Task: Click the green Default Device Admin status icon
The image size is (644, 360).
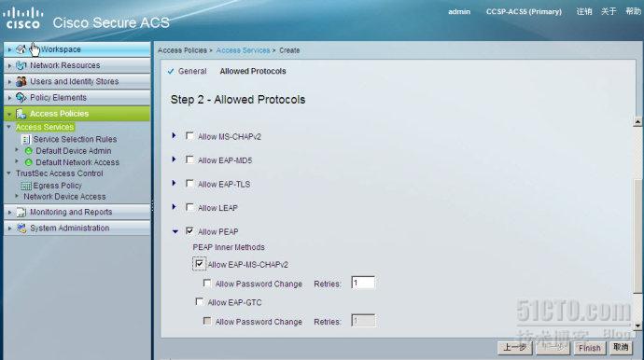Action: point(28,151)
